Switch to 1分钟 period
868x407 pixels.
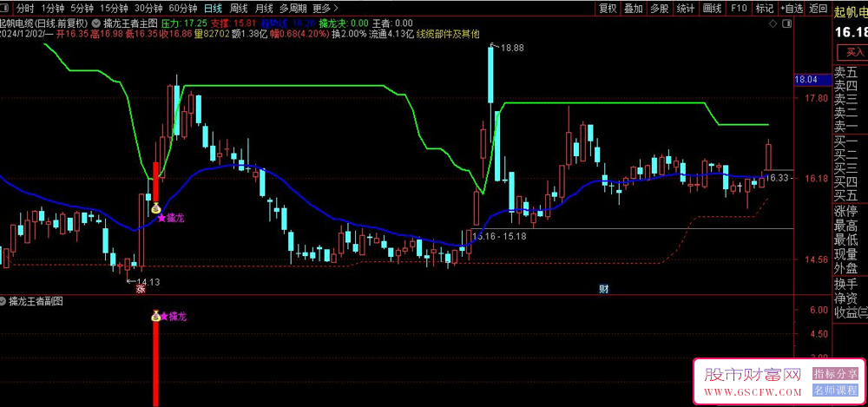click(53, 9)
